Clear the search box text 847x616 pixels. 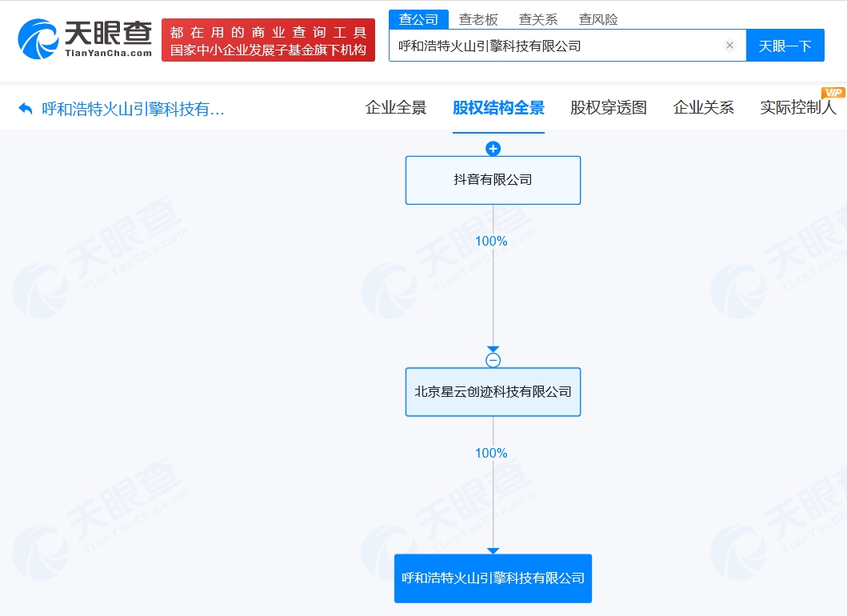click(729, 46)
